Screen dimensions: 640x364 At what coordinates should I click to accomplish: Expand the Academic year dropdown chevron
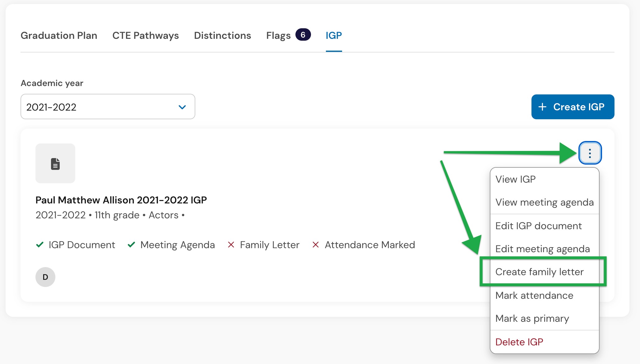point(182,107)
